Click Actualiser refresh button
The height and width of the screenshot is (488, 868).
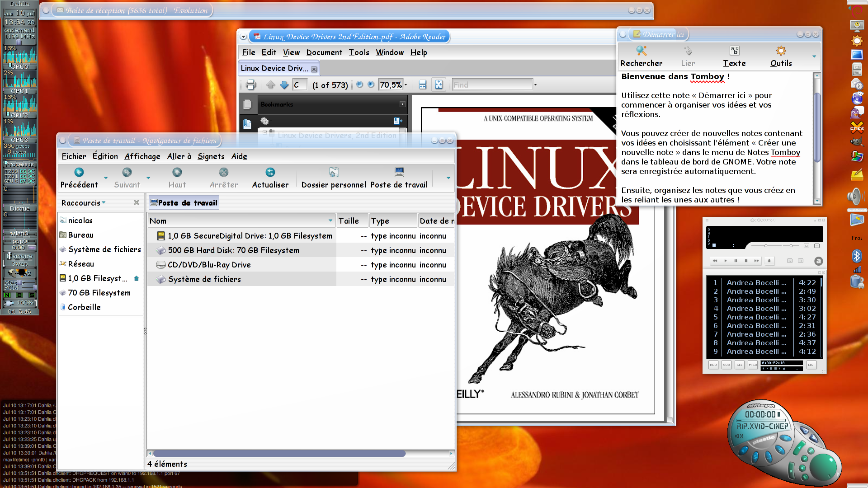(x=270, y=178)
